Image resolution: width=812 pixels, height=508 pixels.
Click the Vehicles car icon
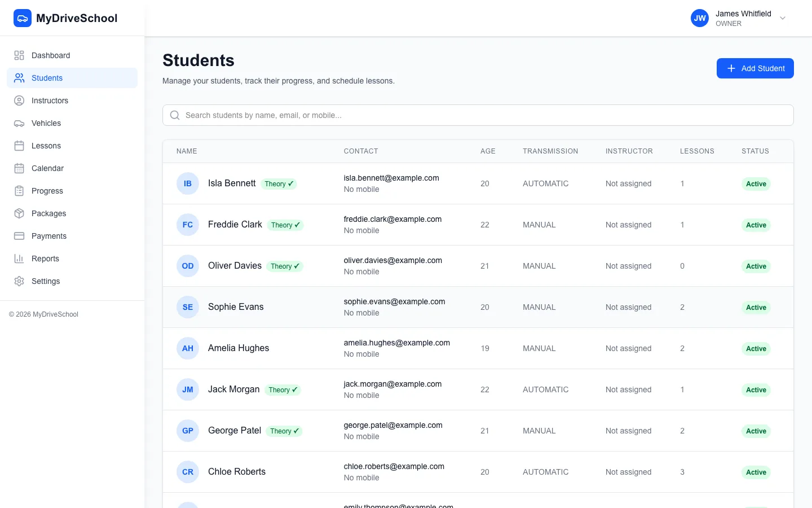click(19, 123)
